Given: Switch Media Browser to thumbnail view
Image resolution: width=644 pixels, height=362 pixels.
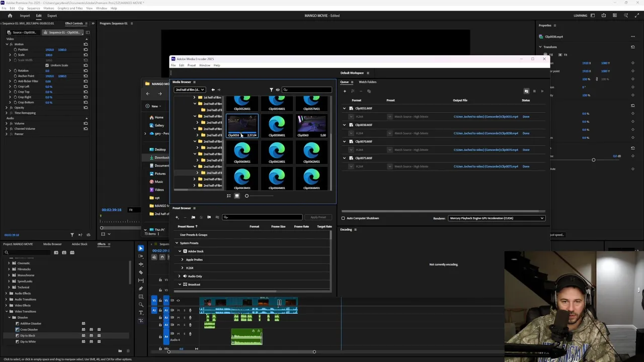Looking at the screenshot, I should [x=237, y=196].
